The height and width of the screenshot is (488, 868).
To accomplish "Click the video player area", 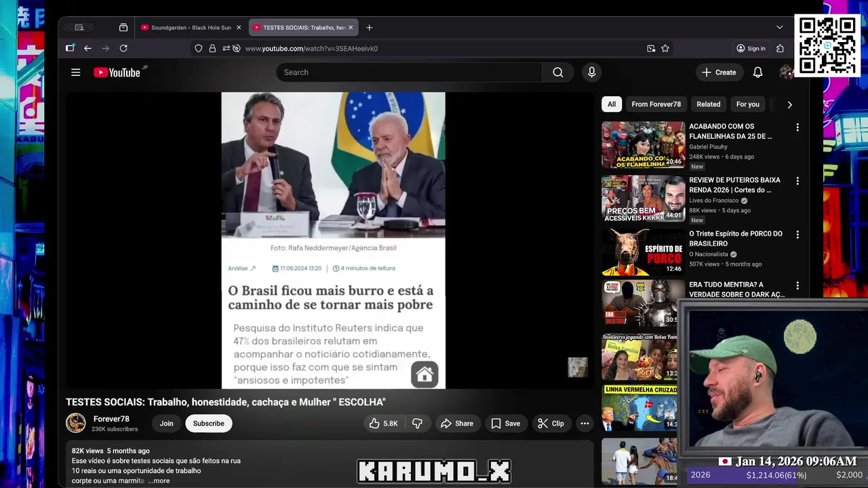I will pyautogui.click(x=330, y=240).
